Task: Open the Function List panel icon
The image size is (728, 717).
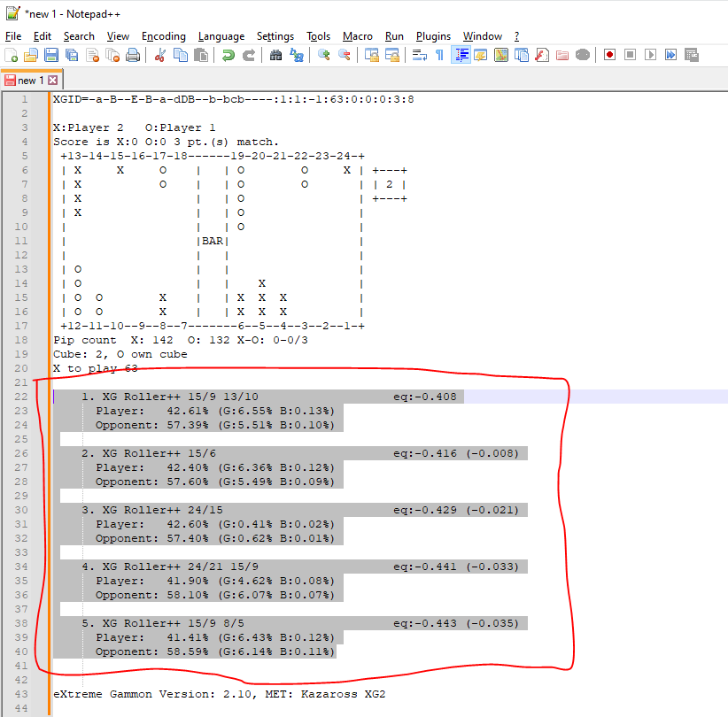Action: click(x=542, y=55)
